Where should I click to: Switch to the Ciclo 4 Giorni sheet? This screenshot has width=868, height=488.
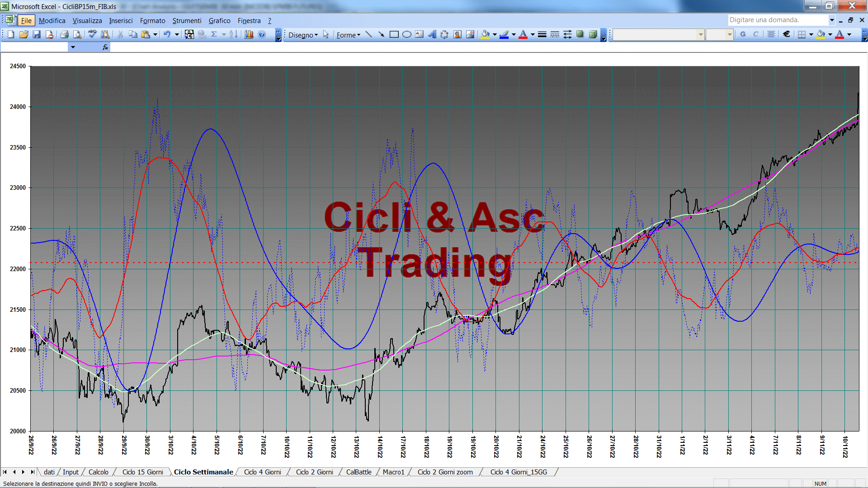click(262, 472)
